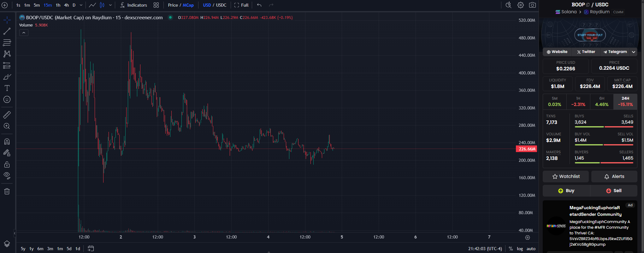Toggle hide all drawings eye icon
644x253 pixels.
(x=7, y=176)
